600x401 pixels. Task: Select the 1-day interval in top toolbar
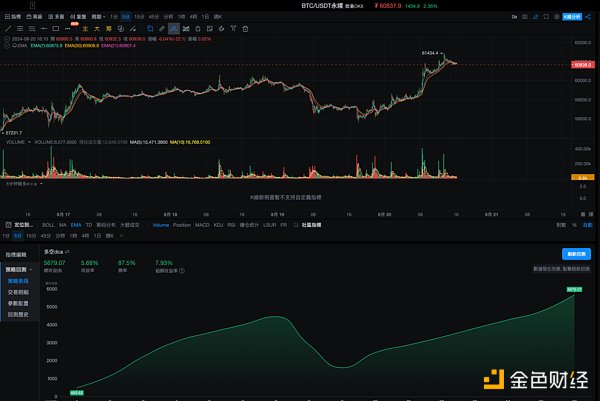[x=205, y=17]
